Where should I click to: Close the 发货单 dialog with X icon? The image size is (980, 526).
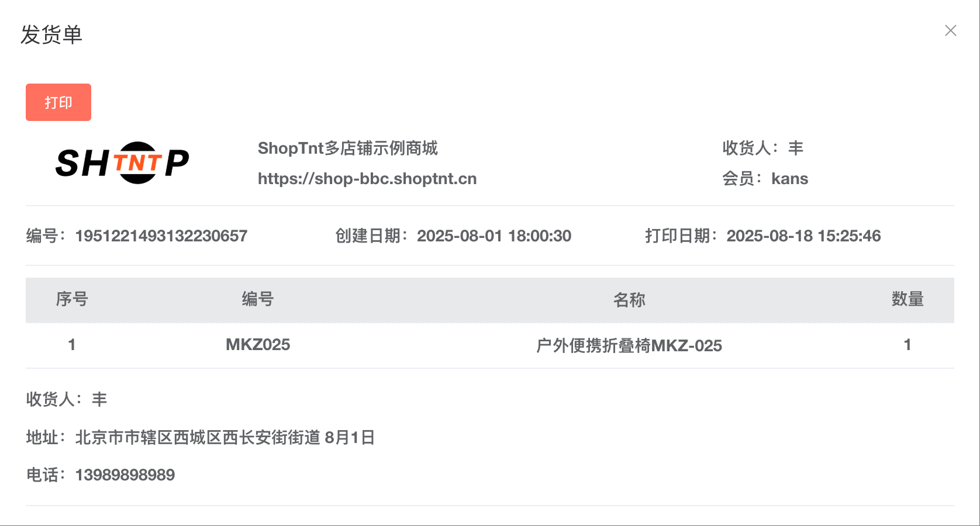951,30
